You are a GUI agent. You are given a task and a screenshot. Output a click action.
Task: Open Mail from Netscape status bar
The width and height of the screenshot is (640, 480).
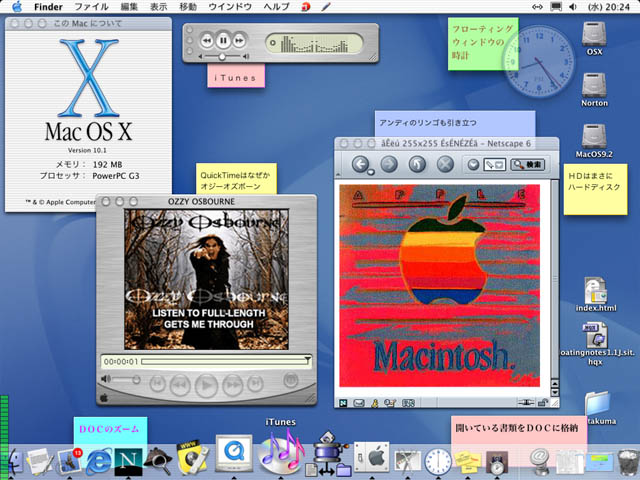pyautogui.click(x=359, y=403)
